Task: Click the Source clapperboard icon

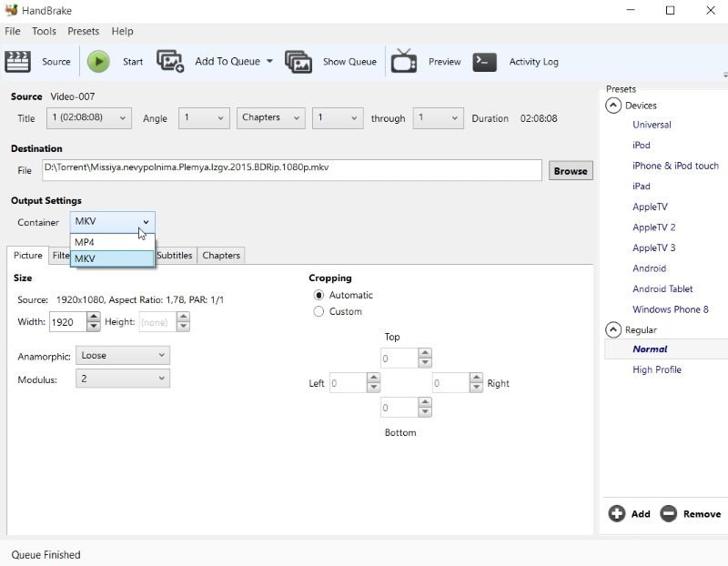Action: [x=18, y=62]
